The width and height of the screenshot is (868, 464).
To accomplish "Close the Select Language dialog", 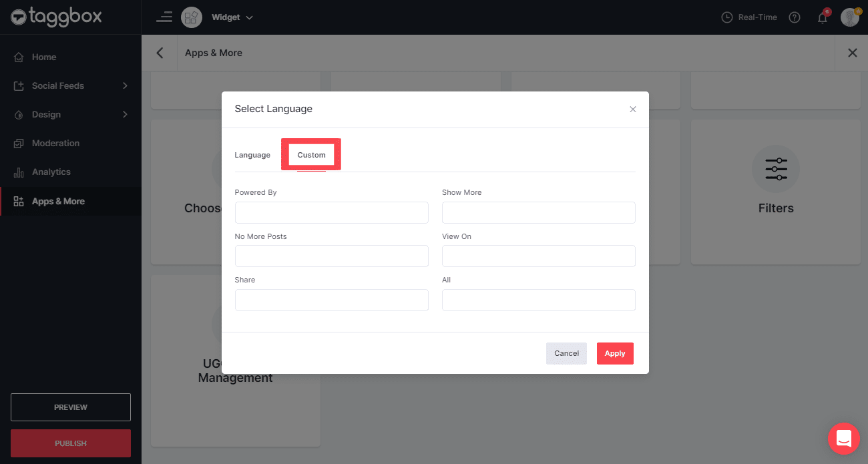I will tap(633, 109).
